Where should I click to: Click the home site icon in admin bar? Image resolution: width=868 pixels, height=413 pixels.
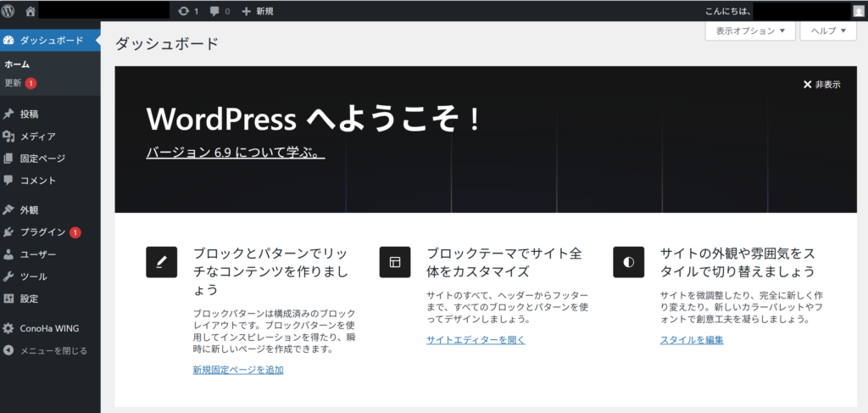pyautogui.click(x=31, y=11)
